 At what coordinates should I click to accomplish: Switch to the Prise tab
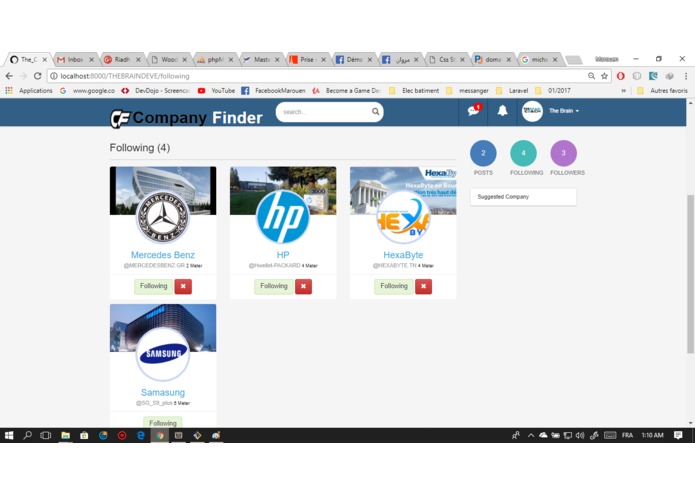click(307, 59)
